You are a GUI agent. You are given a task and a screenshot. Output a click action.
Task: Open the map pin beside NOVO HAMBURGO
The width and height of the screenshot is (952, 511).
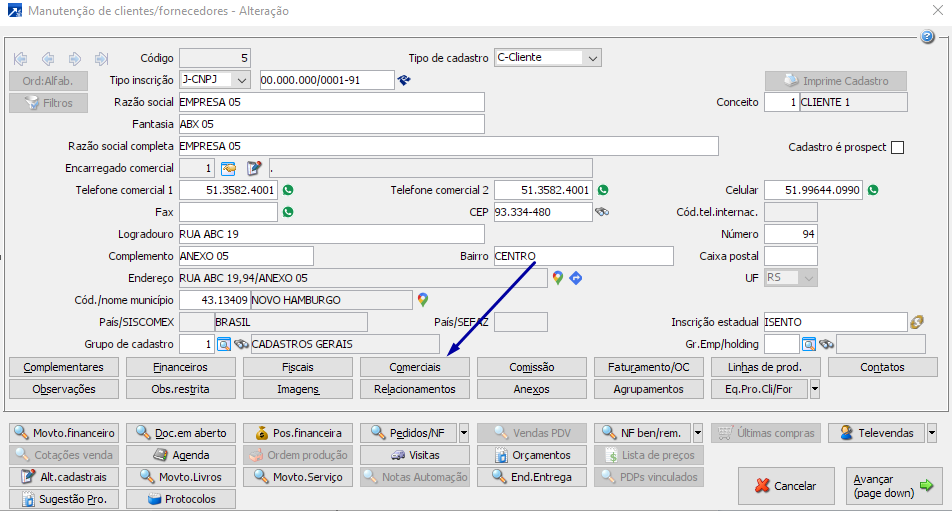point(423,300)
